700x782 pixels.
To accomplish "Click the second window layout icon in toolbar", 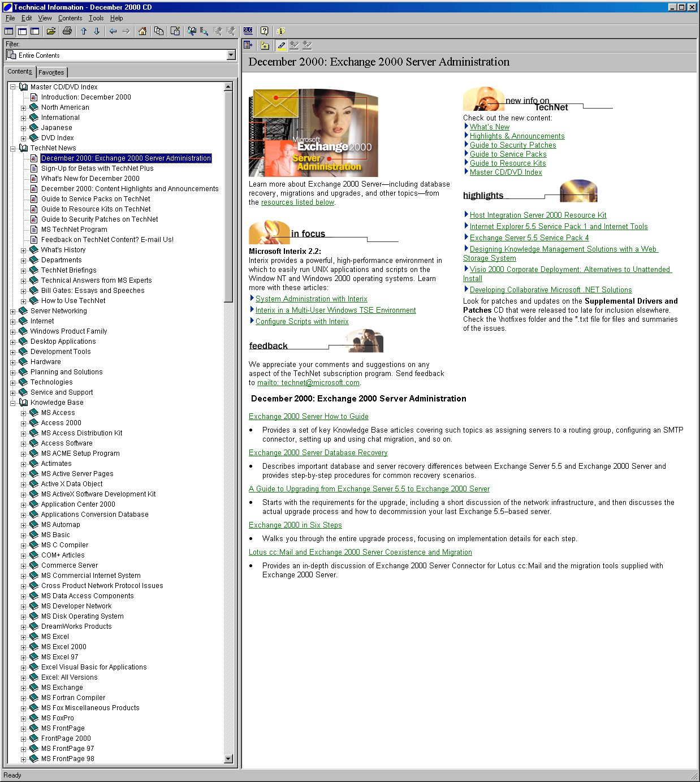I will coord(22,31).
